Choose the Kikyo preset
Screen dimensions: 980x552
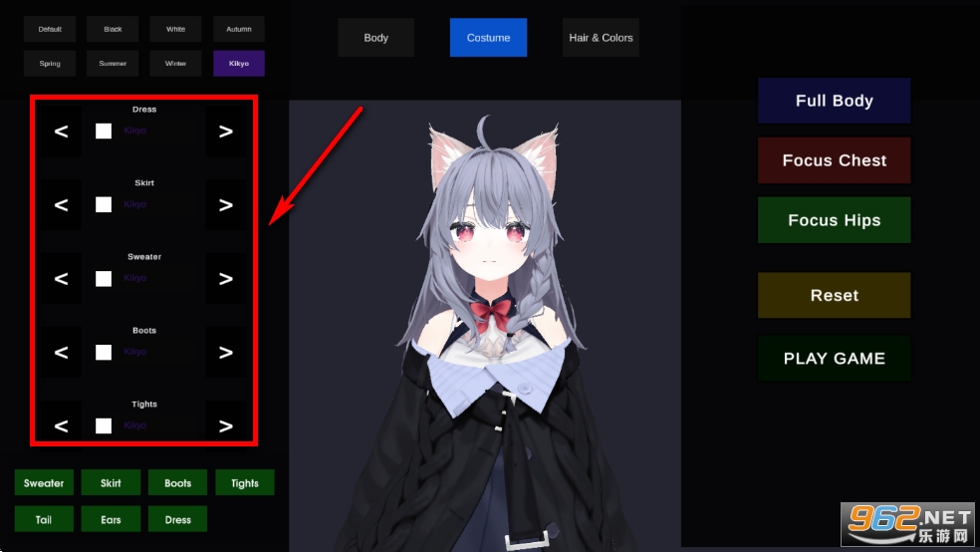pos(239,64)
